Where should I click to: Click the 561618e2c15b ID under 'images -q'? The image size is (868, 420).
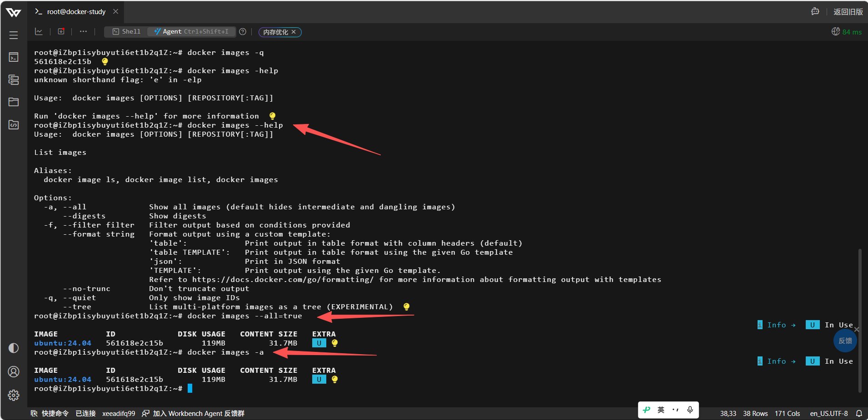[x=63, y=61]
